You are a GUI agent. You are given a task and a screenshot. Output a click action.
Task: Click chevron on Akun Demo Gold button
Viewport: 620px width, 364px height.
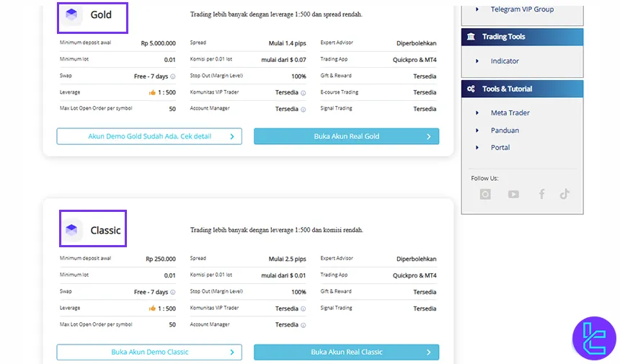coord(232,136)
